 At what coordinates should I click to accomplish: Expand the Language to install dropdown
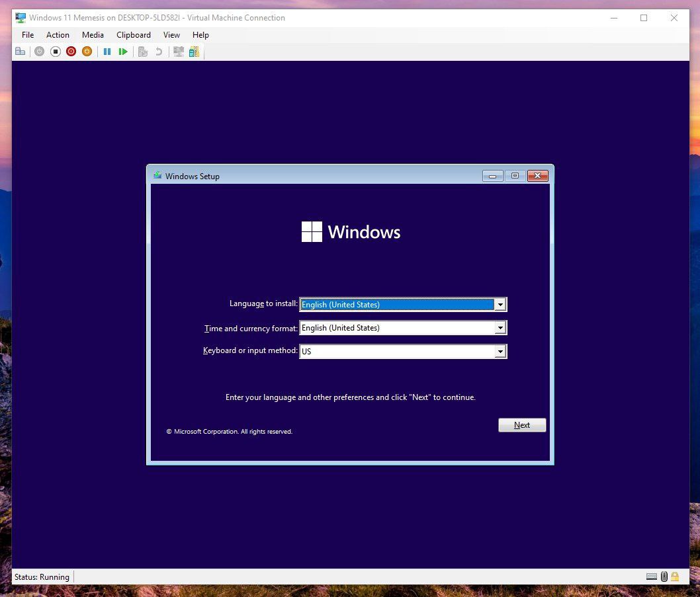point(500,305)
